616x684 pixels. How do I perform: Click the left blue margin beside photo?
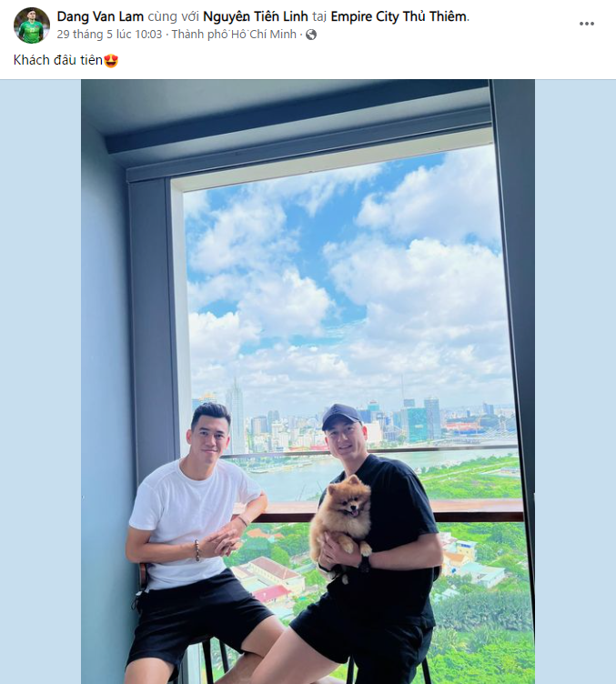(41, 382)
